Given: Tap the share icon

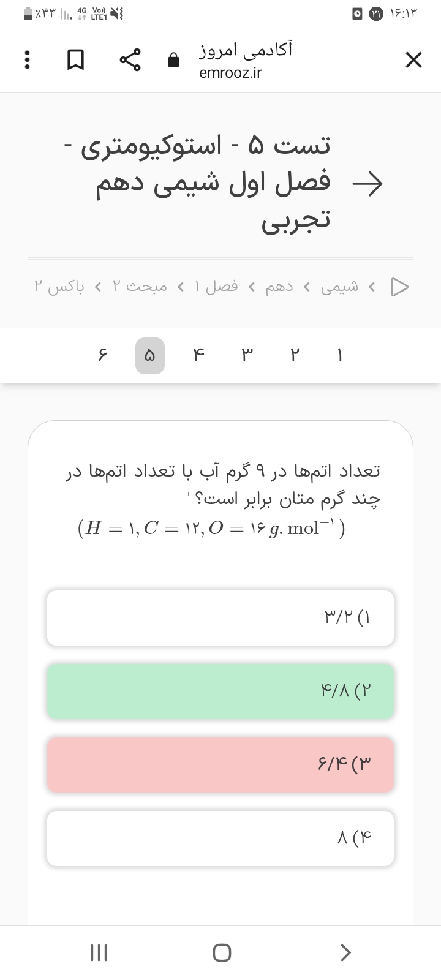Looking at the screenshot, I should [130, 60].
